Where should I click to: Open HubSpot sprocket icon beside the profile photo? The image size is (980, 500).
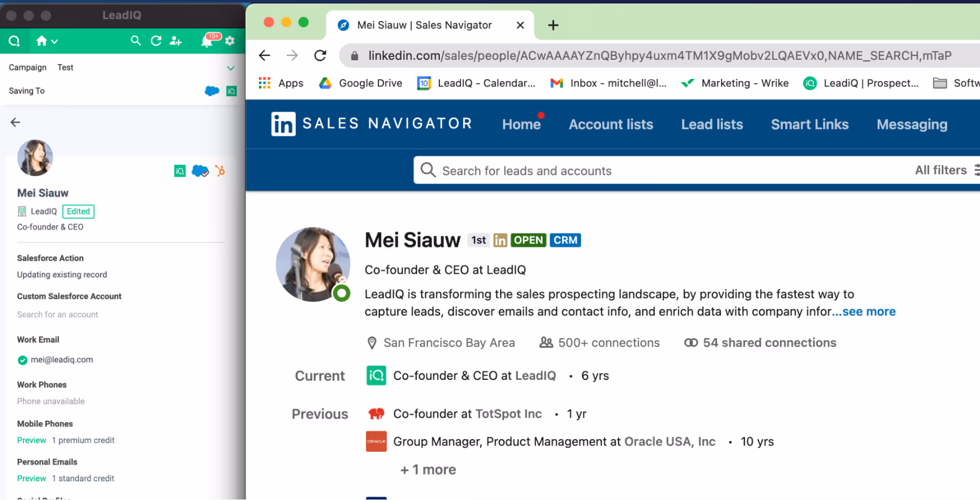221,171
